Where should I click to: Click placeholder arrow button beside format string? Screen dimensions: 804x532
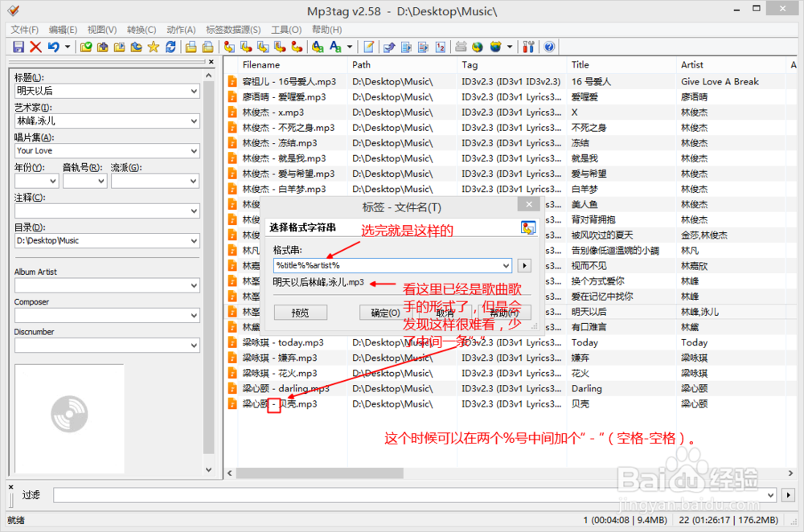pos(524,265)
